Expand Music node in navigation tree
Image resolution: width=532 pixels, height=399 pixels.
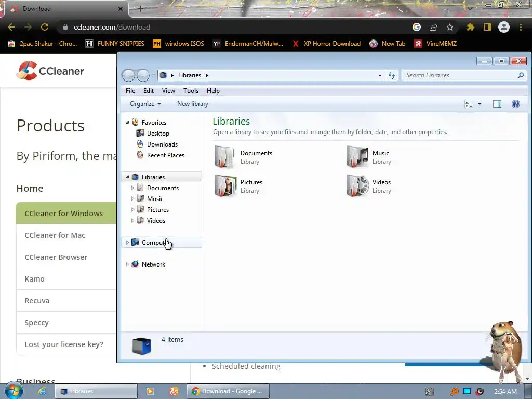(132, 198)
